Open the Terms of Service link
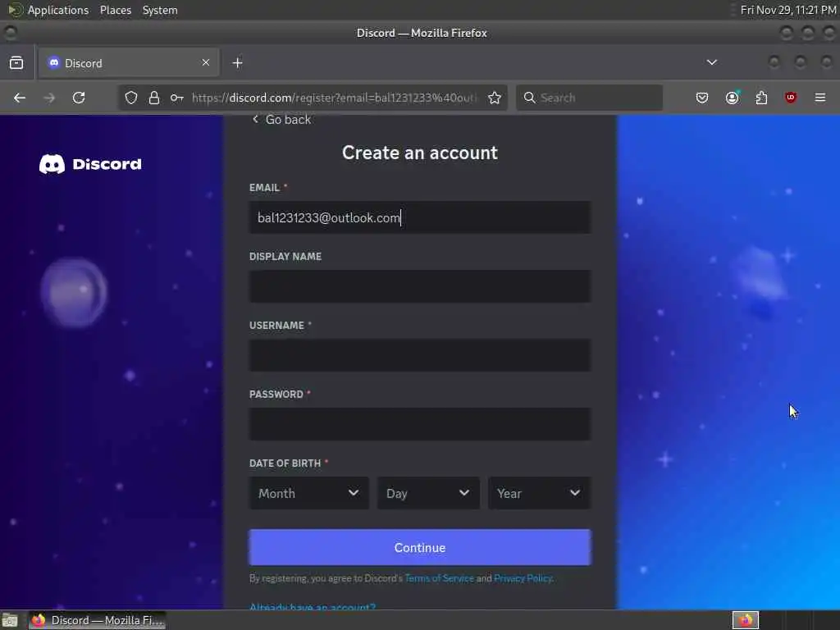Image resolution: width=840 pixels, height=630 pixels. point(440,578)
